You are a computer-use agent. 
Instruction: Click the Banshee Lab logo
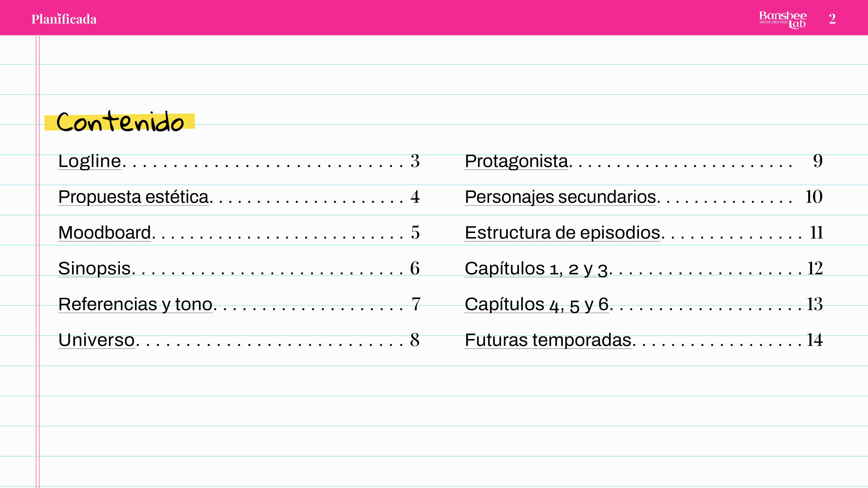pos(782,19)
